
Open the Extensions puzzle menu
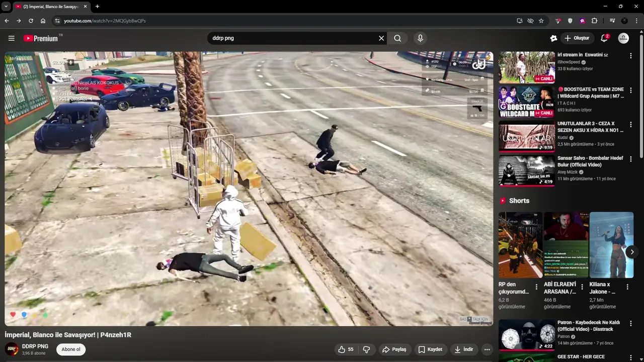[594, 21]
